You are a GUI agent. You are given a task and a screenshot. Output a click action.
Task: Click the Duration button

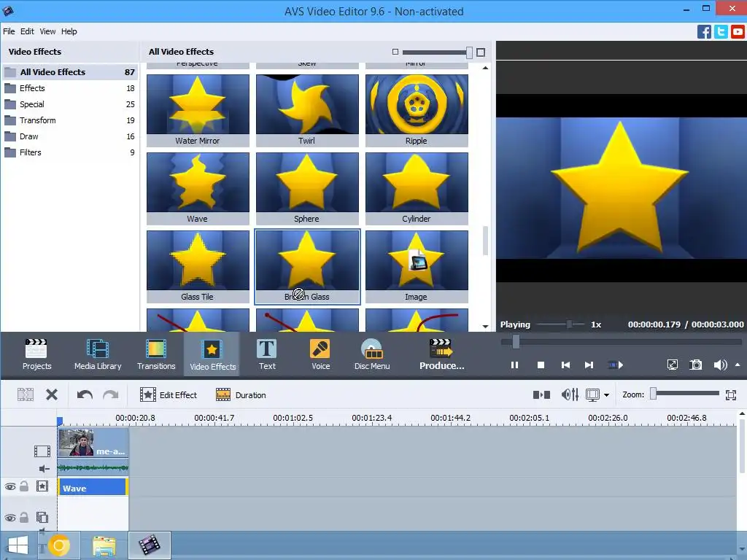241,394
